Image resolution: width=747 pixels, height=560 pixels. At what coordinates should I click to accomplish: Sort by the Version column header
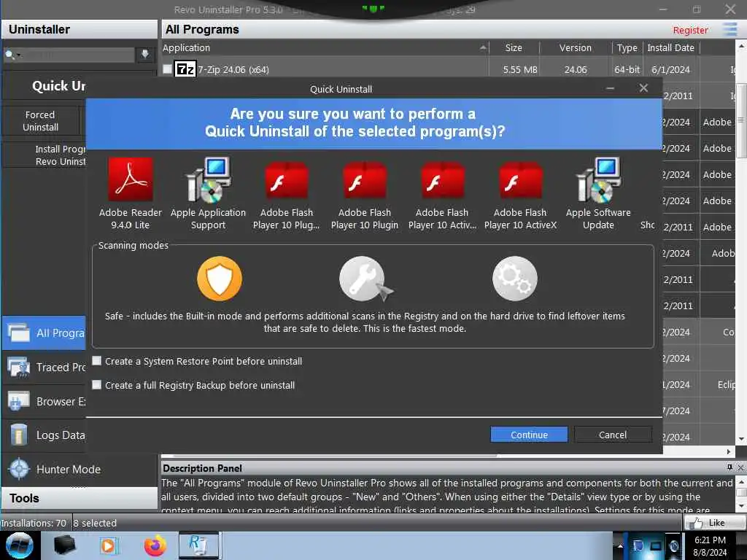[x=575, y=47]
